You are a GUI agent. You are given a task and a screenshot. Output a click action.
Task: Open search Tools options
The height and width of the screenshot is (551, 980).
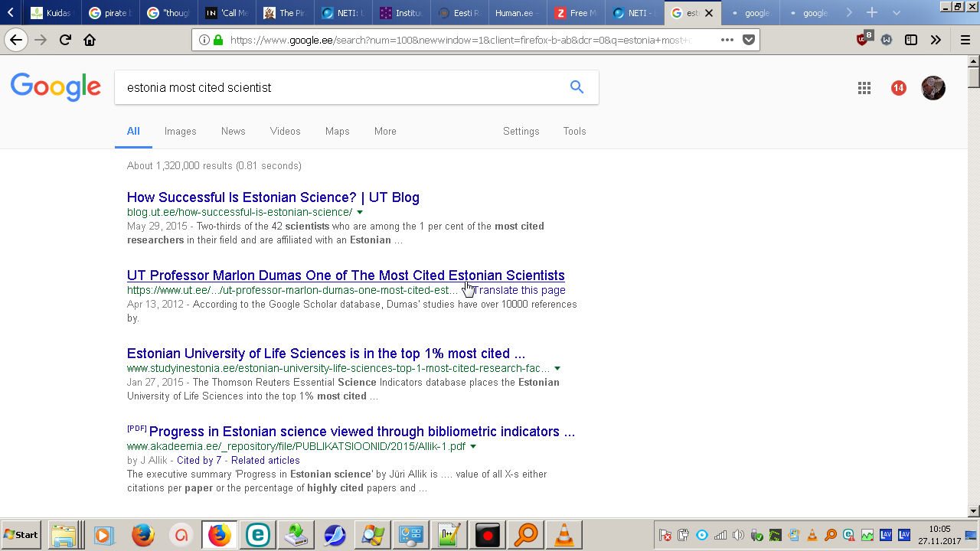pyautogui.click(x=575, y=131)
